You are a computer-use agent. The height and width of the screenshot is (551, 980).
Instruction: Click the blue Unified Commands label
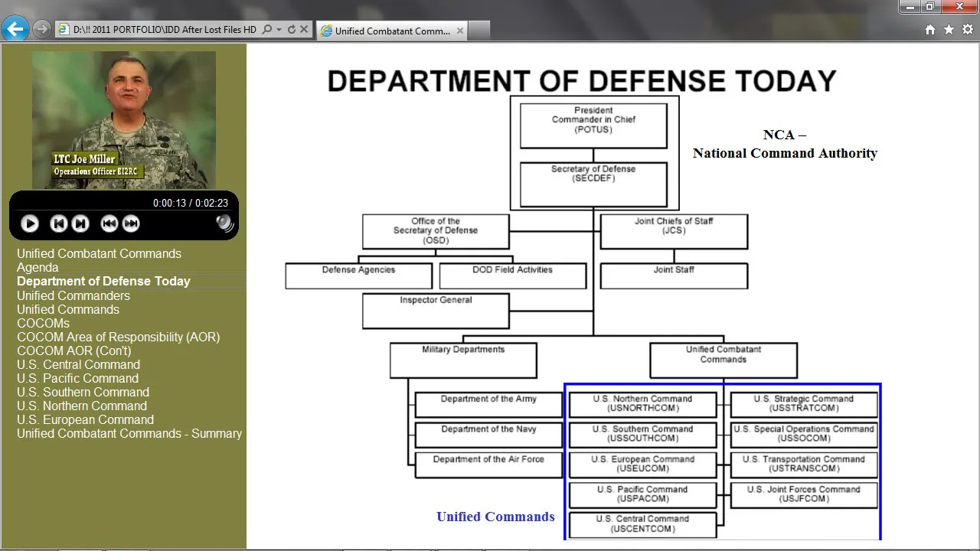tap(495, 517)
